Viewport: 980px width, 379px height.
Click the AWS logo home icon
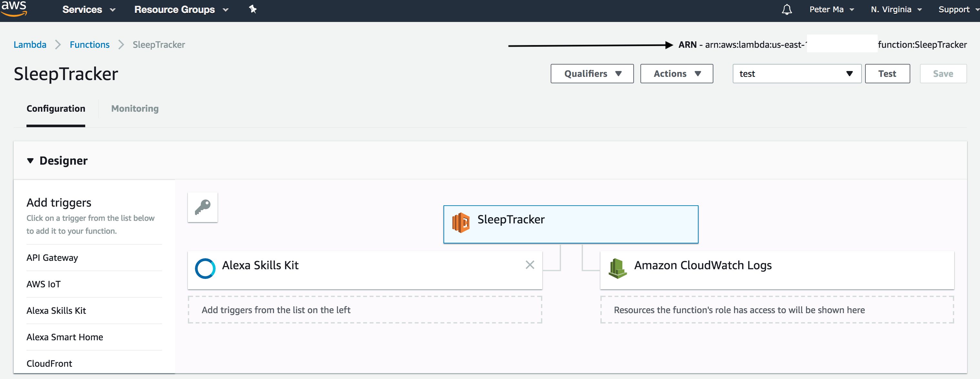click(14, 8)
